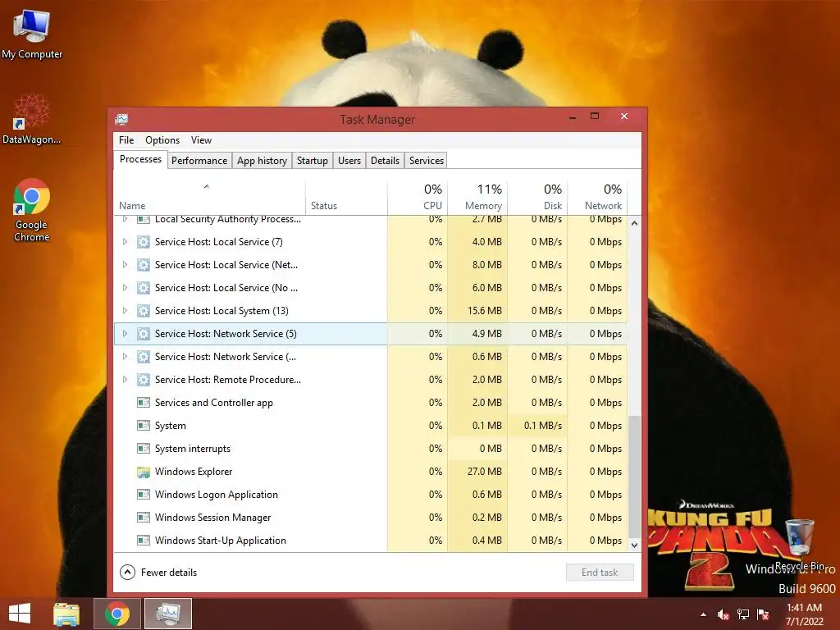Click the Services and Controller app icon

click(143, 403)
